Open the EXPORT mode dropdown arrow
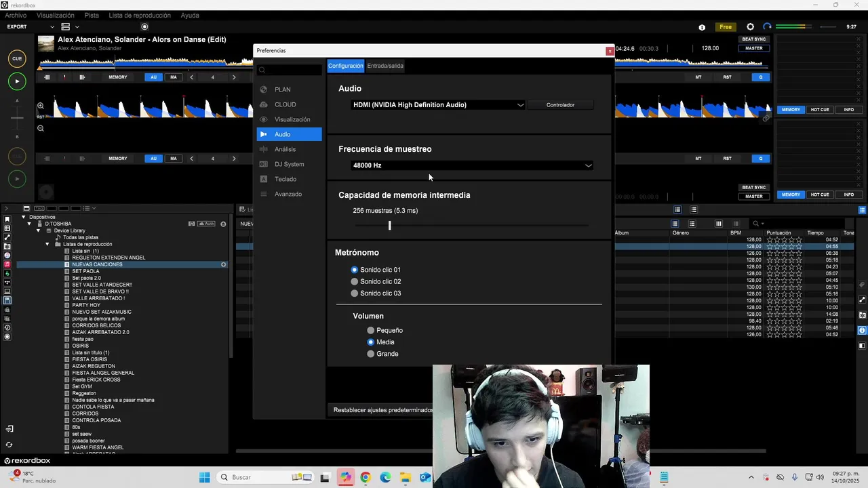 (52, 27)
